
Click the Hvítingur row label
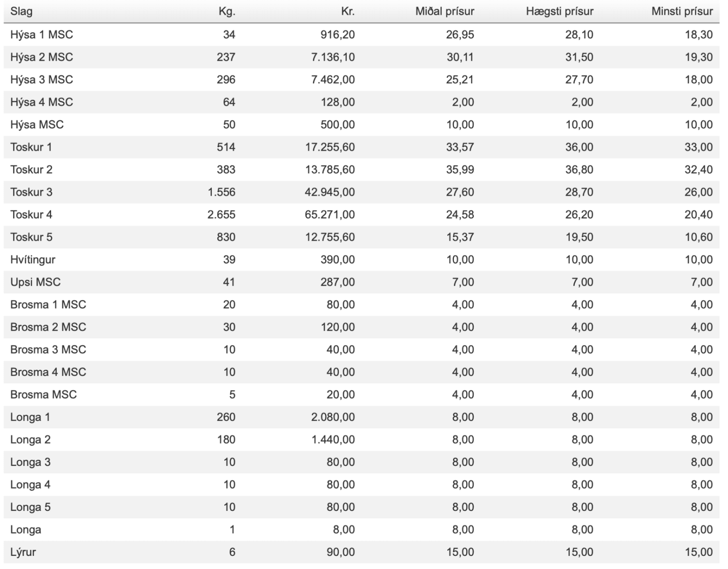click(33, 259)
